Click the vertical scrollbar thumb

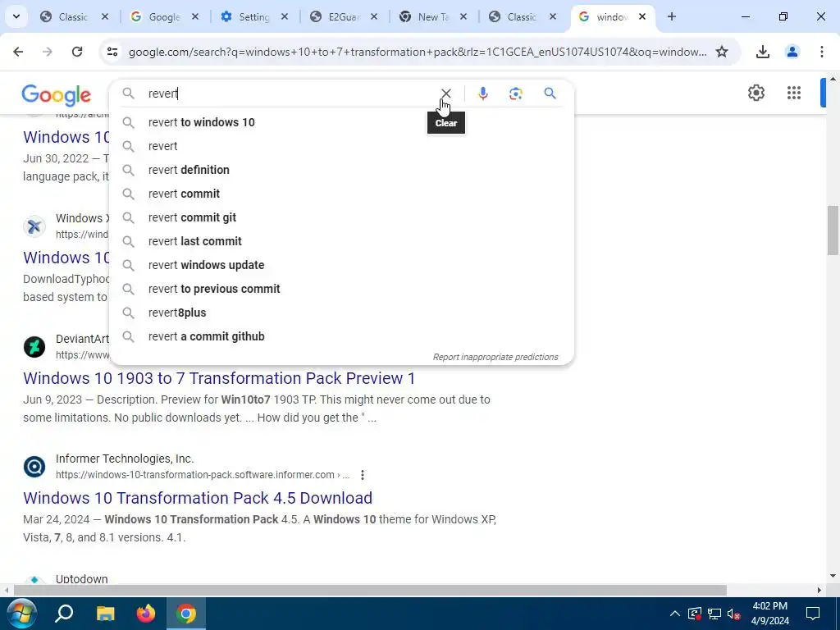pyautogui.click(x=833, y=231)
